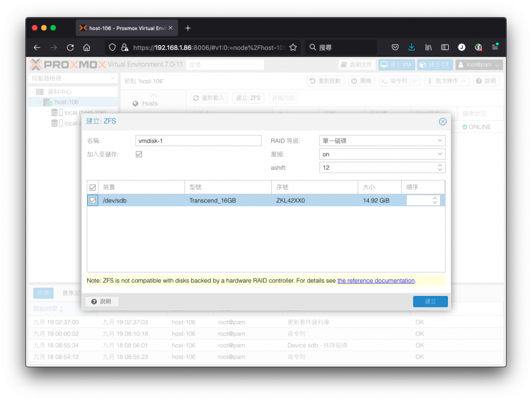
Task: Open the 批次操作 bulk actions dropdown
Action: [446, 81]
